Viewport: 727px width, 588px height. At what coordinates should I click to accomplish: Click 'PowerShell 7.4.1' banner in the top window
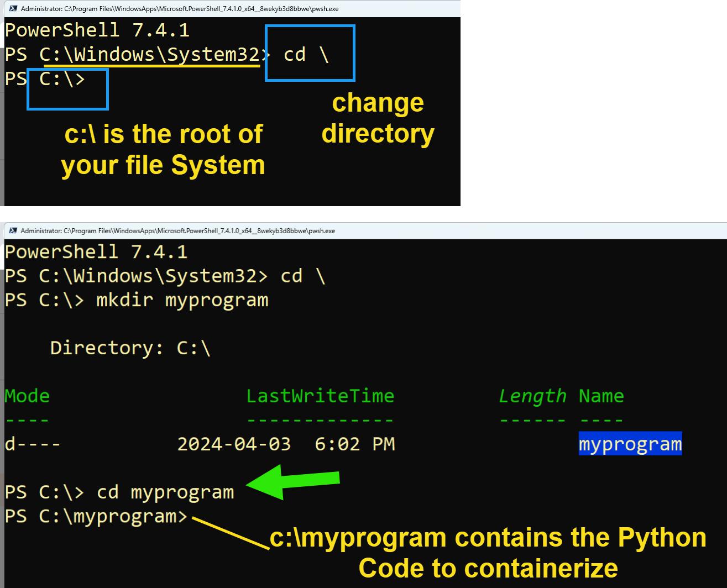[x=97, y=30]
